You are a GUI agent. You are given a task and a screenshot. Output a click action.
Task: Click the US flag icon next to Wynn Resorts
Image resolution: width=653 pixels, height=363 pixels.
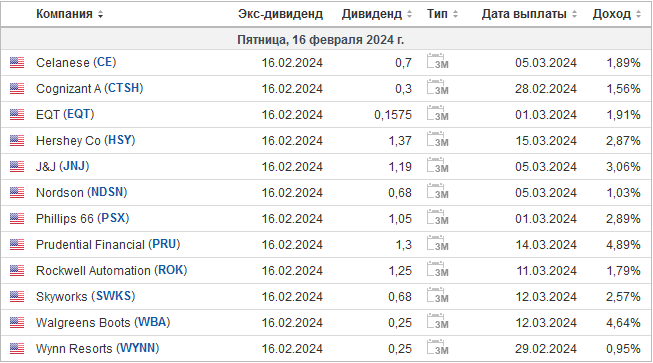(17, 348)
